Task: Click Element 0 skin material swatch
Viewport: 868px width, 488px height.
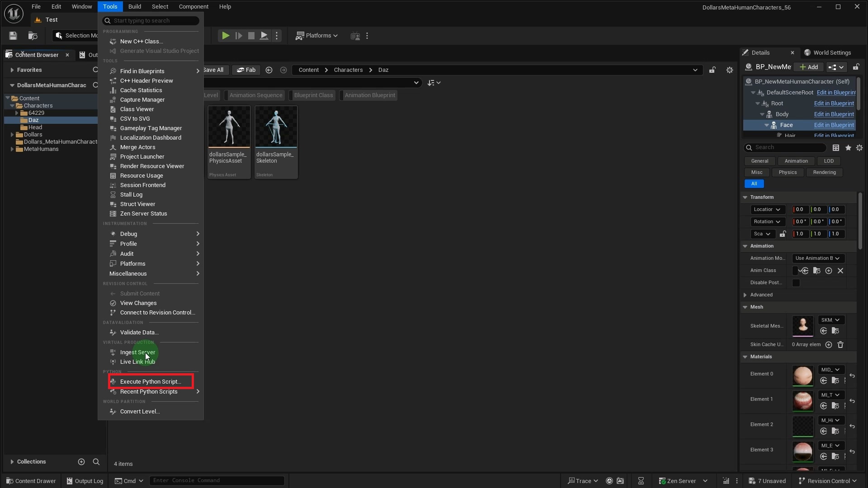Action: (802, 376)
